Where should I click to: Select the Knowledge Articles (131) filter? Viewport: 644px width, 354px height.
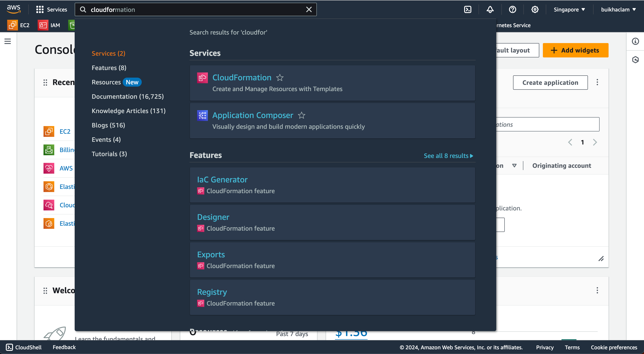pyautogui.click(x=129, y=111)
